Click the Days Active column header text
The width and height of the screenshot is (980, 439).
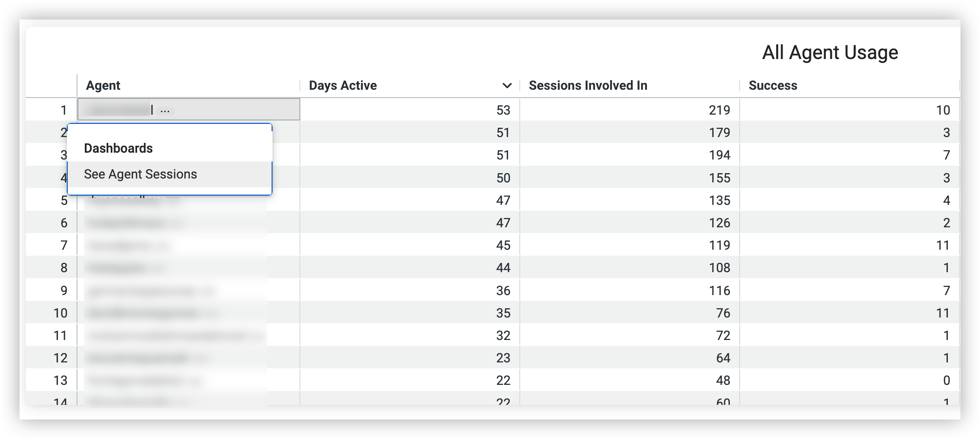click(x=343, y=85)
